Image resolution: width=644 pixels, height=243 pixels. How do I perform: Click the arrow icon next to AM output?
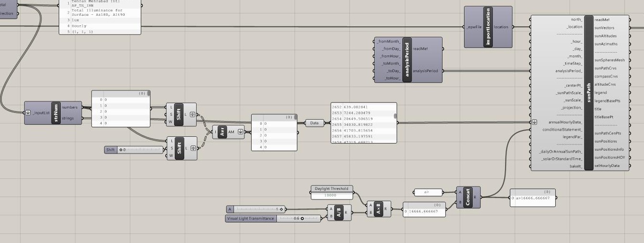tap(241, 132)
